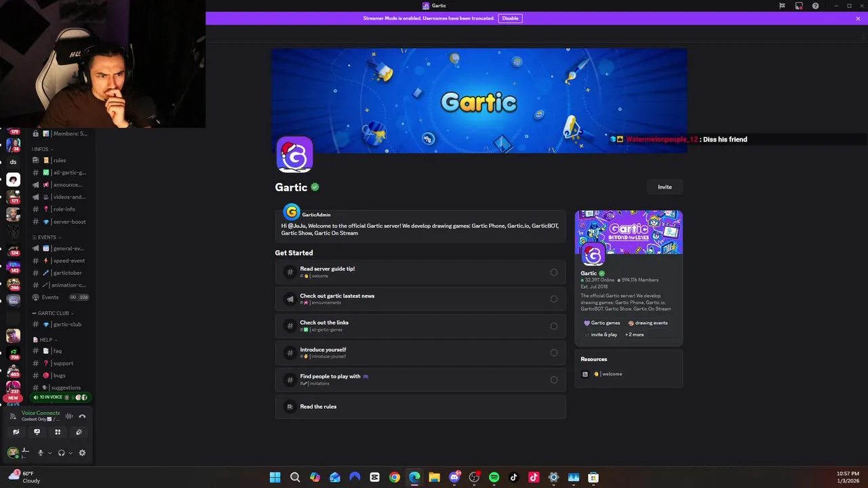Select the drawing events tag
The image size is (868, 488).
click(648, 323)
